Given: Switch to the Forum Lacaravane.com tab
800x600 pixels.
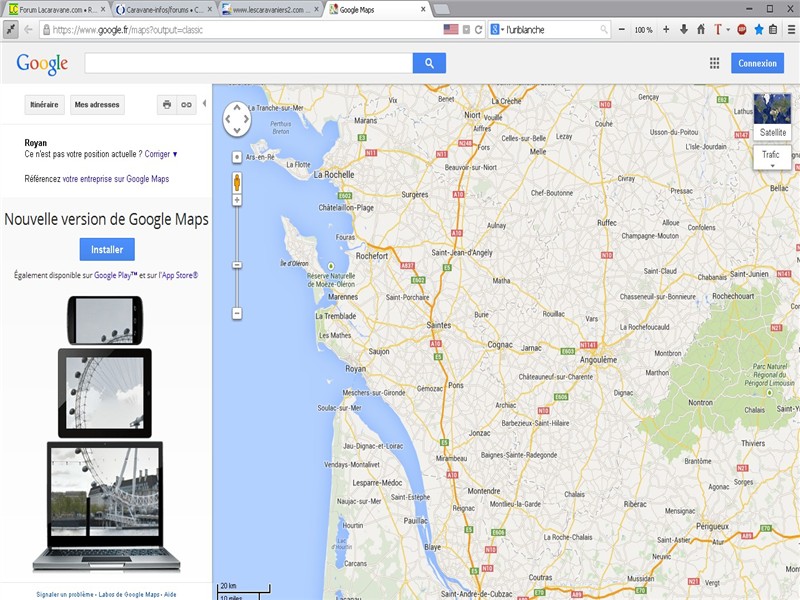Looking at the screenshot, I should click(55, 8).
